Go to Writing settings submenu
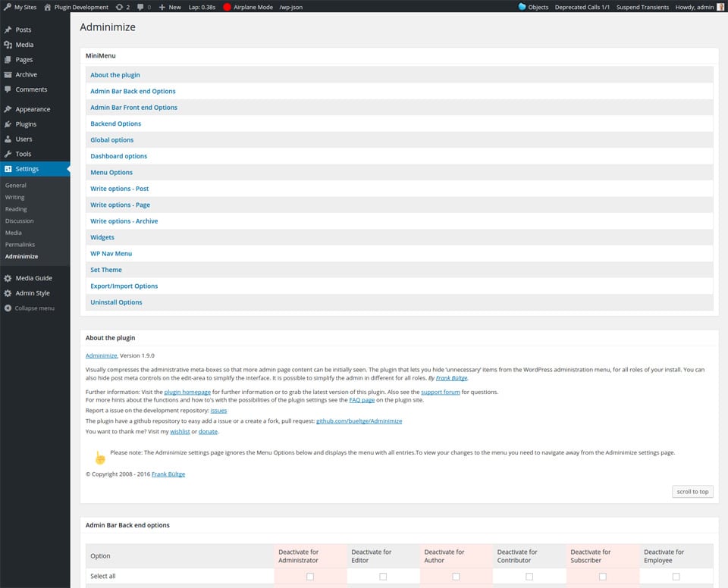 15,197
